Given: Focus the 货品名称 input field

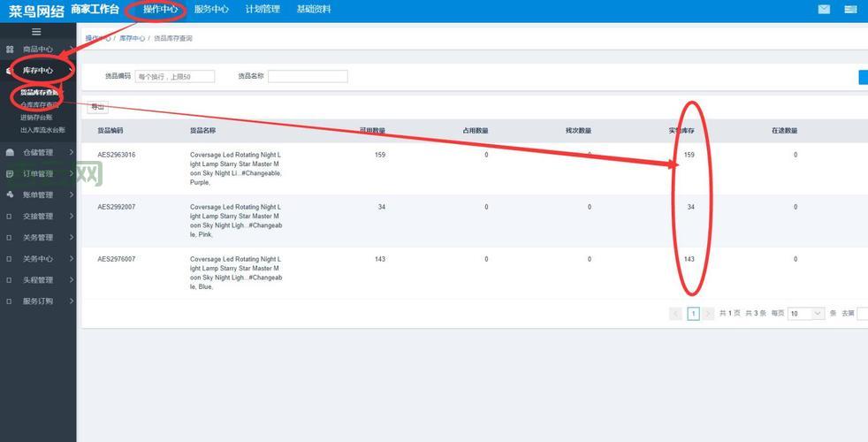Looking at the screenshot, I should pyautogui.click(x=308, y=77).
